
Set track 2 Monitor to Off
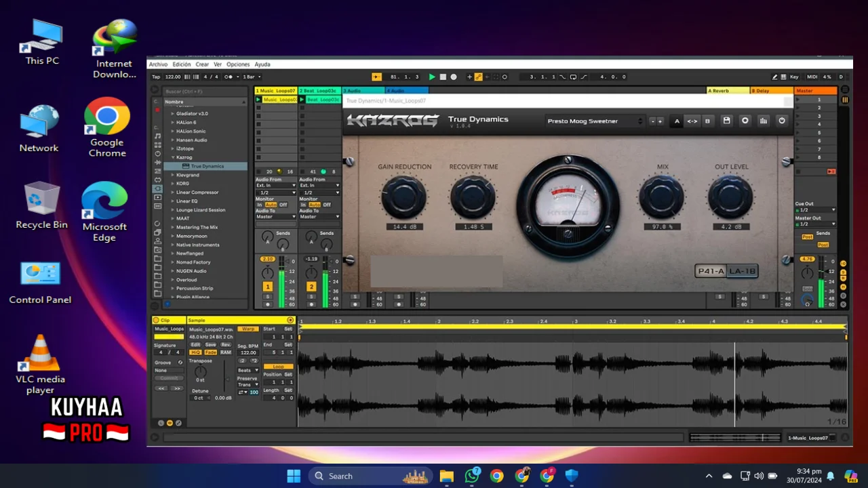tap(327, 205)
